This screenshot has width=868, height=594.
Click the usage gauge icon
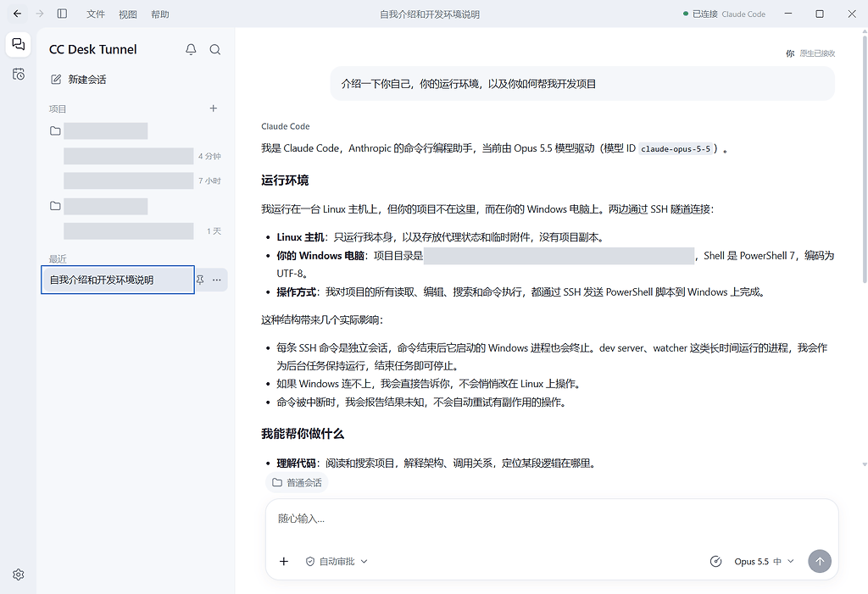tap(715, 561)
